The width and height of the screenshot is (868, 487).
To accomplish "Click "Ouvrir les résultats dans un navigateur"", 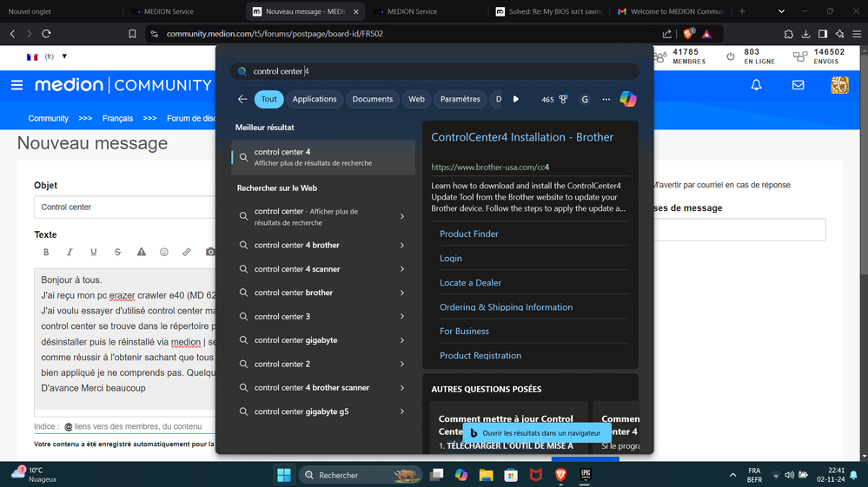I will 540,432.
